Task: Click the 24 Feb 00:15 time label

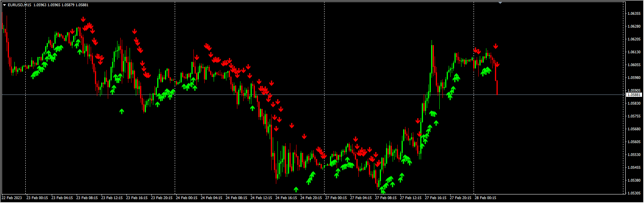Action: tap(187, 198)
